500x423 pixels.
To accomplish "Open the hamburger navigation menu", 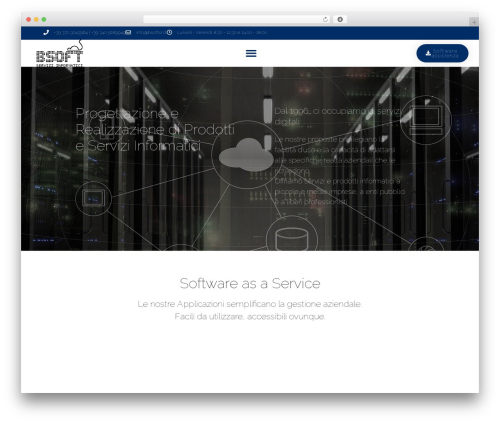I will pyautogui.click(x=251, y=53).
